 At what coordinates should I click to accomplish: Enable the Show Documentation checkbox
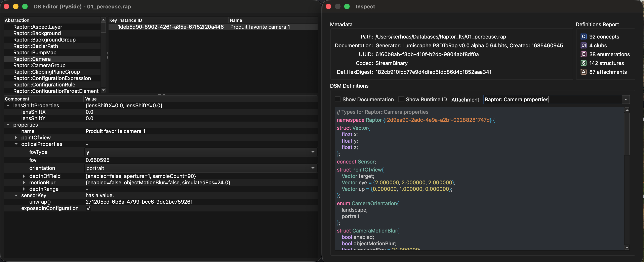click(x=337, y=99)
